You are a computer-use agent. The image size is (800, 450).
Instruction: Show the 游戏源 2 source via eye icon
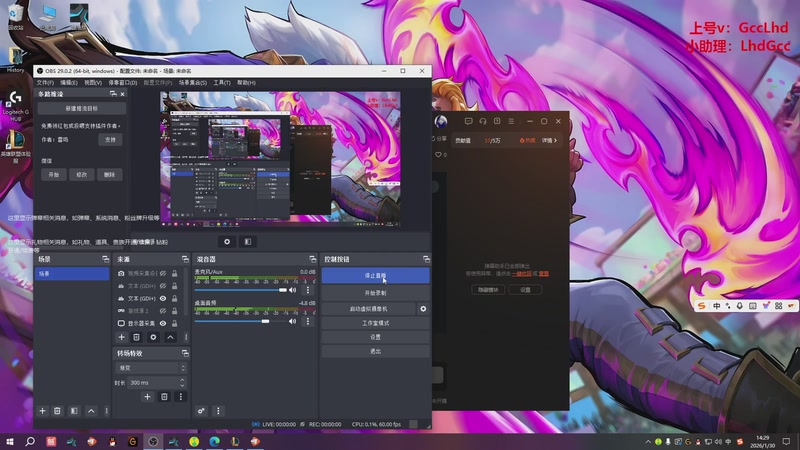(163, 311)
